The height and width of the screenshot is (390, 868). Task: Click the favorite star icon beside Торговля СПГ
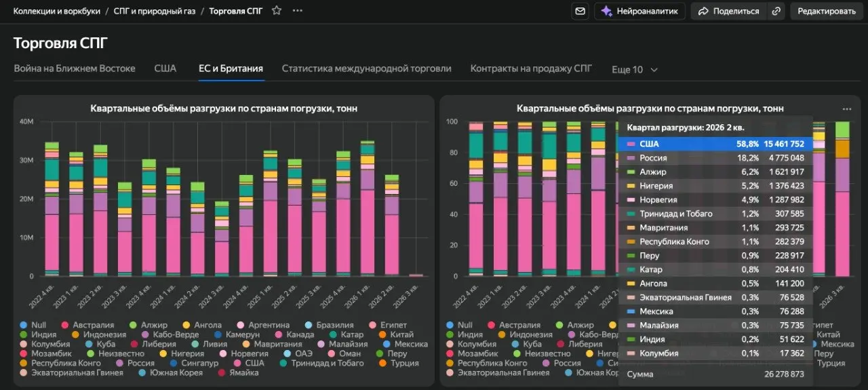point(276,11)
